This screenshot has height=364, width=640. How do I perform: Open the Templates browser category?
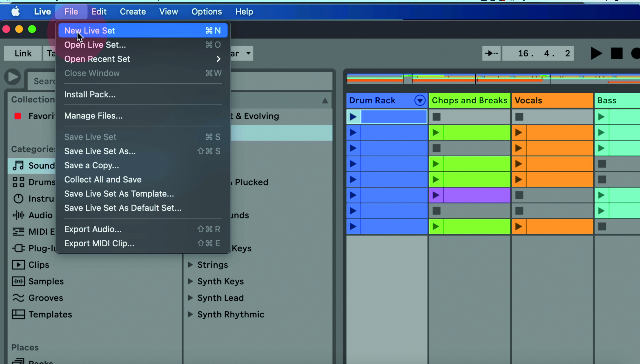tap(42, 314)
